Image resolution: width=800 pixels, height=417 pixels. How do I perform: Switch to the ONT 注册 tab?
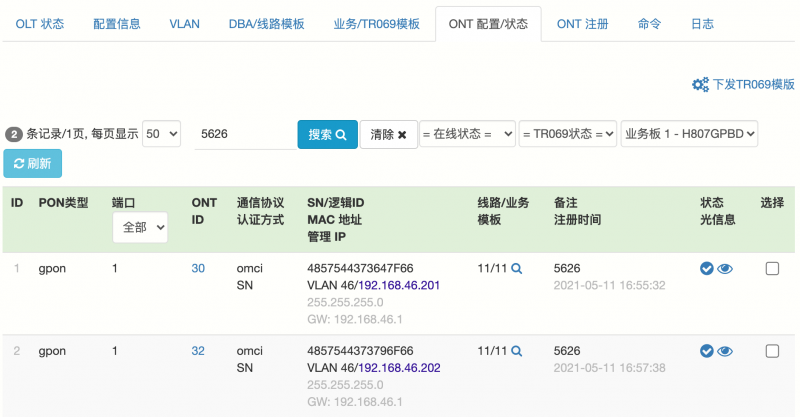[583, 24]
